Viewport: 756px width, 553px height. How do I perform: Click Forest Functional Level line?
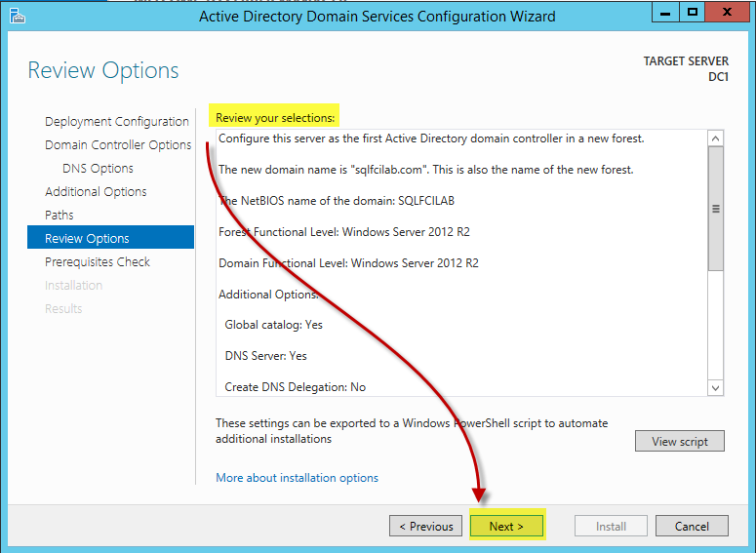(x=343, y=232)
